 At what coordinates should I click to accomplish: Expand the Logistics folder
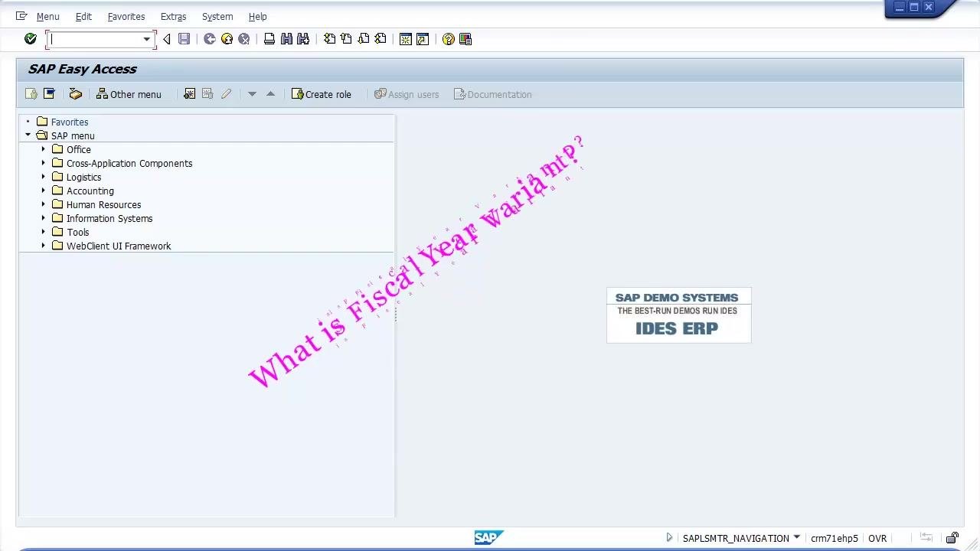click(x=44, y=177)
